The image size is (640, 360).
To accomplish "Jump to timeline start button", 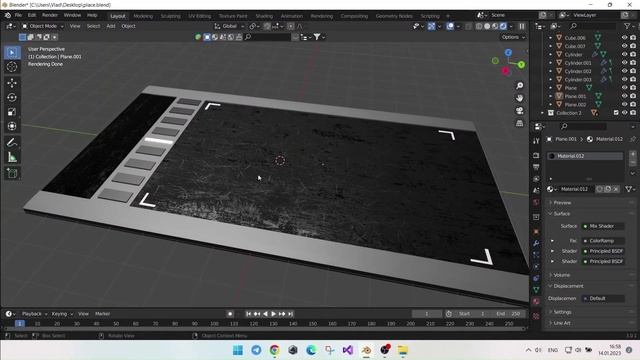I will (249, 314).
